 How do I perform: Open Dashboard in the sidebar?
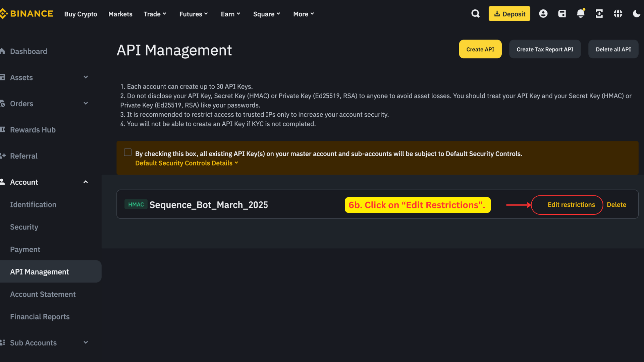pos(29,51)
